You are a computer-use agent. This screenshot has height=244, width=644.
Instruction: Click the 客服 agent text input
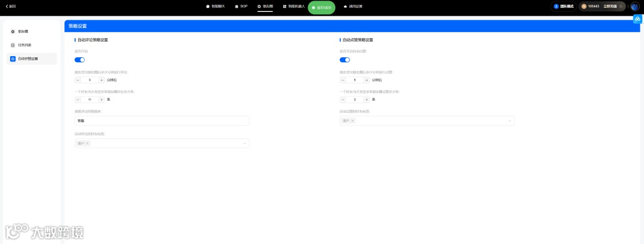(x=162, y=121)
